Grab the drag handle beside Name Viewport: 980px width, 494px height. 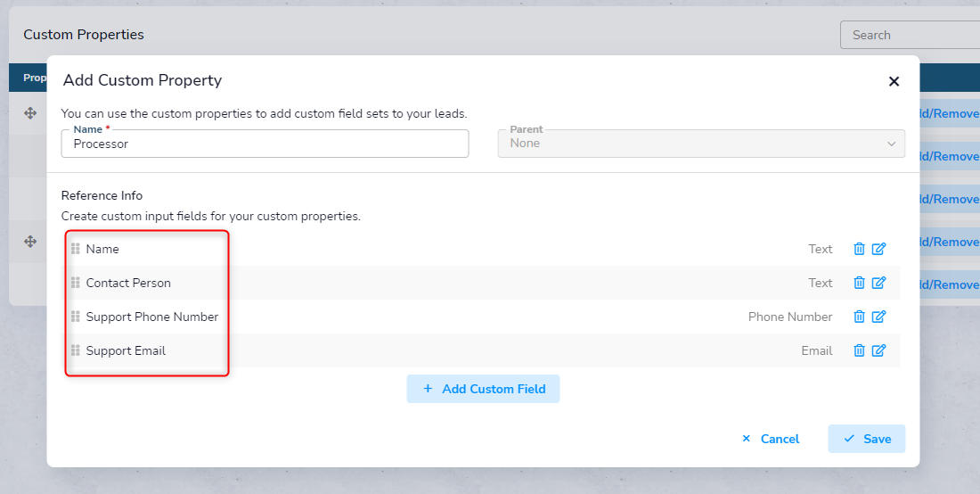coord(76,249)
